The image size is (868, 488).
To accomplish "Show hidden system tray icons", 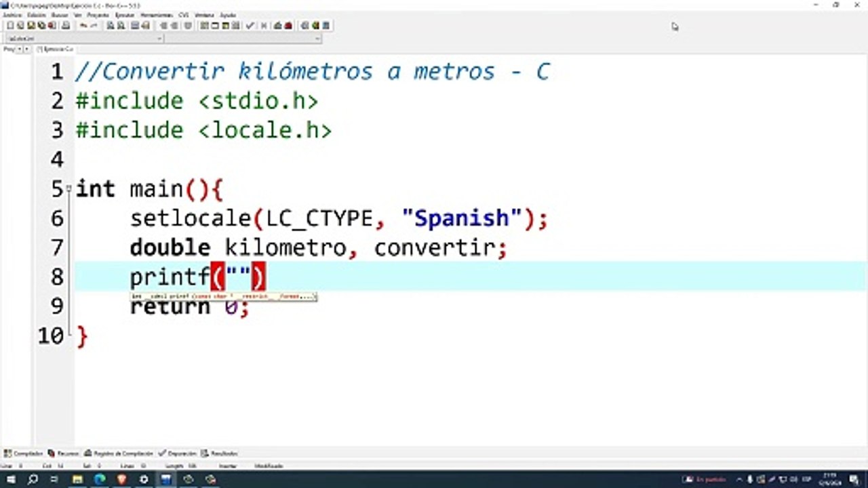I will 739,479.
